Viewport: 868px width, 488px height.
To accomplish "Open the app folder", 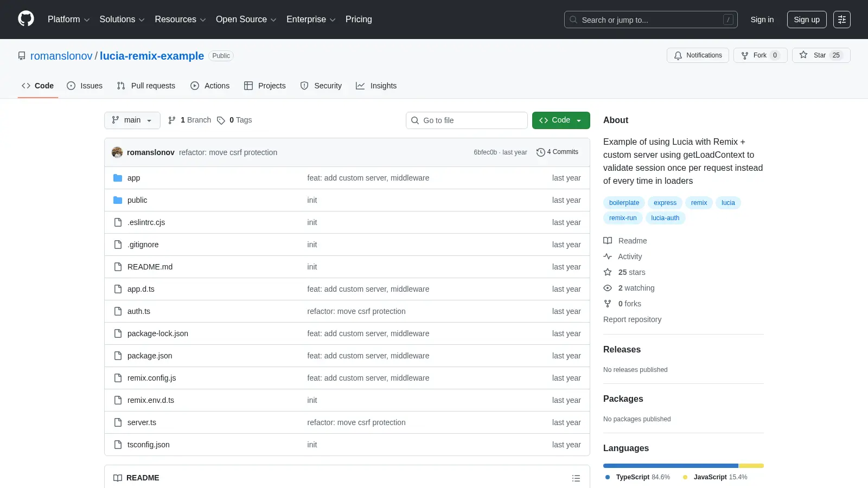I will click(133, 178).
